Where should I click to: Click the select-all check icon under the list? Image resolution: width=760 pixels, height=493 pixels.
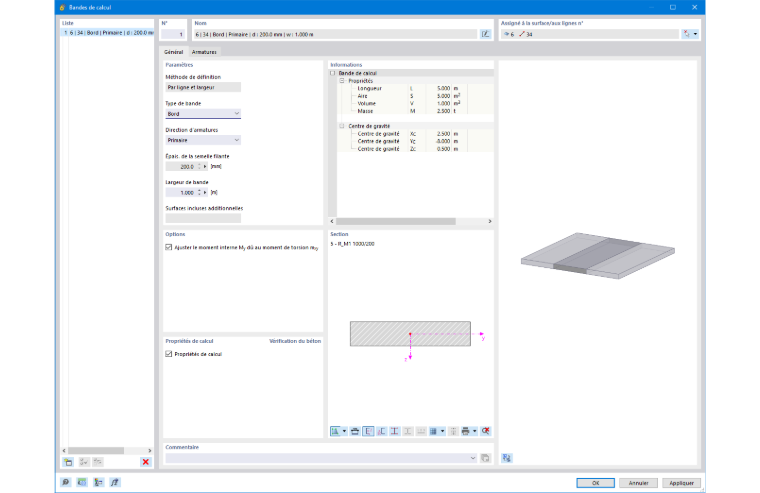[84, 462]
